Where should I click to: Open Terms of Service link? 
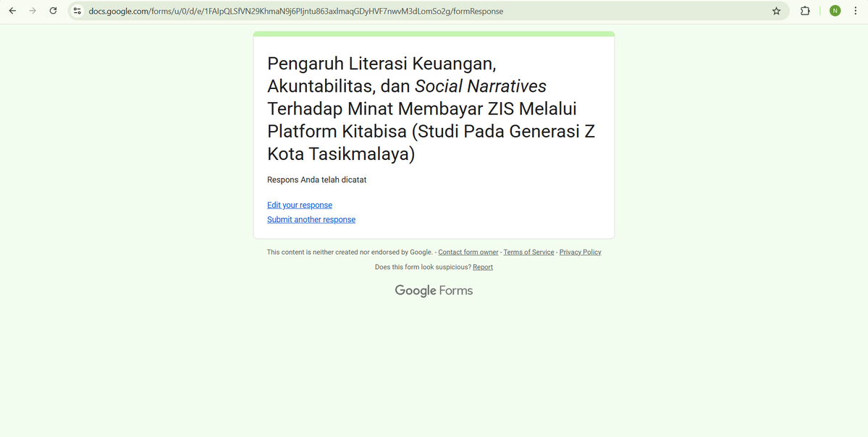click(528, 253)
